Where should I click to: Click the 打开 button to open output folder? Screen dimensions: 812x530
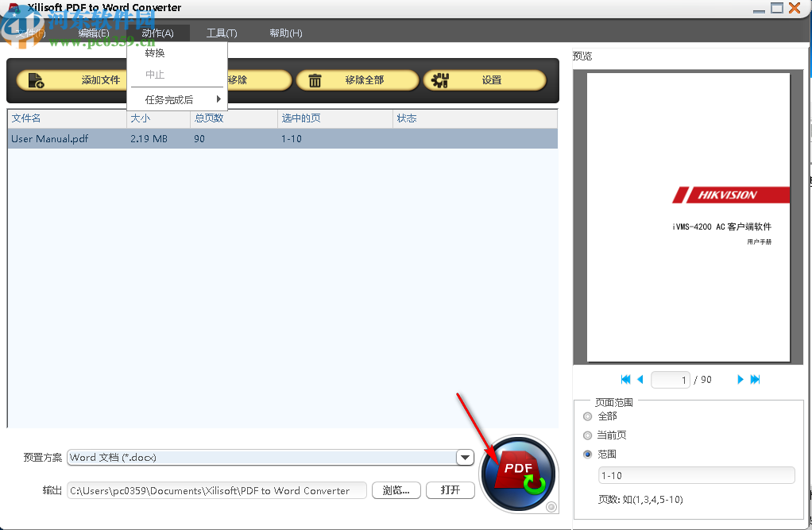point(450,490)
